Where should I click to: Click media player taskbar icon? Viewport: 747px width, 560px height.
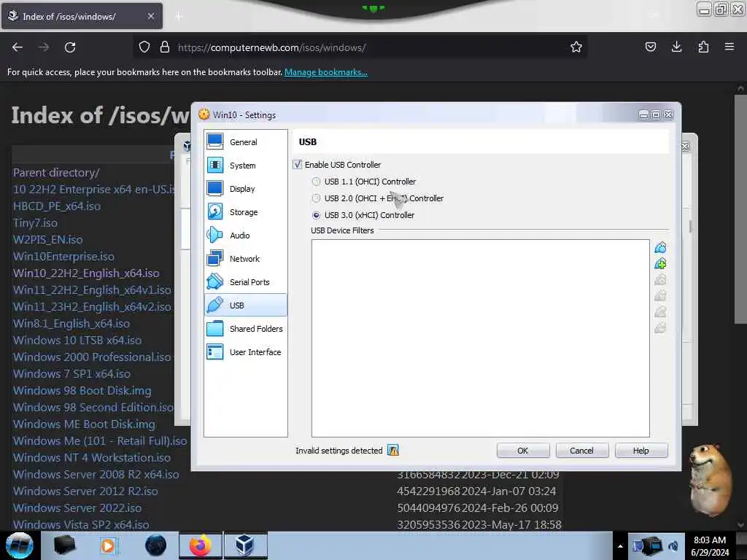click(x=108, y=545)
